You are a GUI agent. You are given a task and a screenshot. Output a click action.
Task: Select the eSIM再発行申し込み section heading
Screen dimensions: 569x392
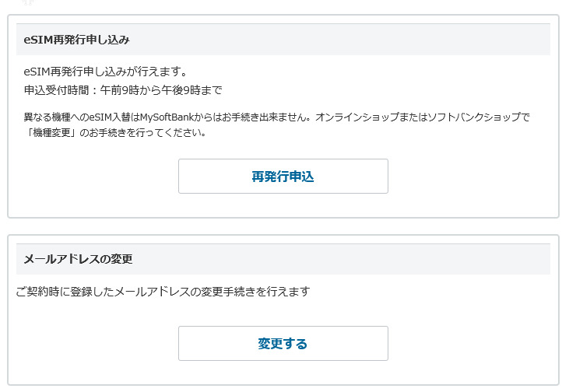[x=76, y=40]
